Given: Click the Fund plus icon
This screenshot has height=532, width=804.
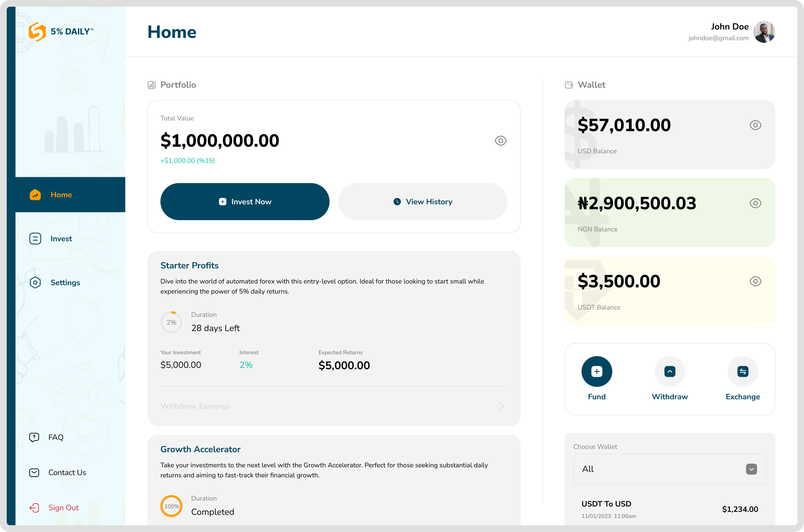Looking at the screenshot, I should pos(596,372).
